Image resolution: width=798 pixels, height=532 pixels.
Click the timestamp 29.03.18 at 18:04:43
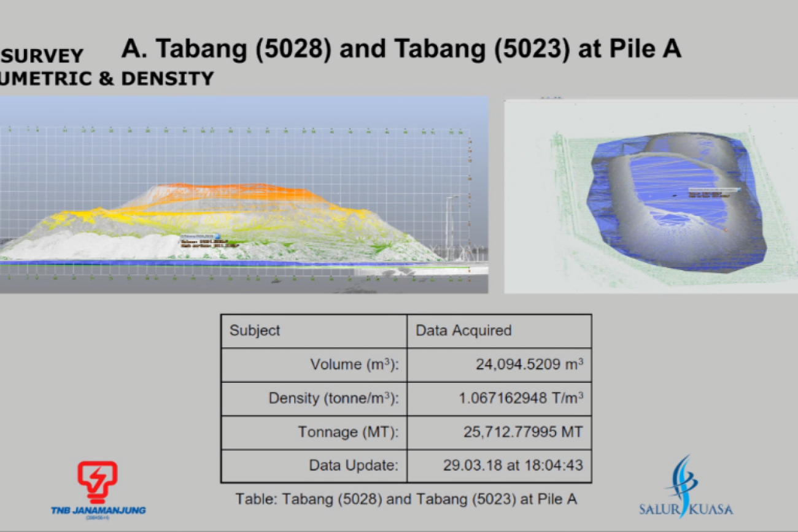click(x=513, y=465)
